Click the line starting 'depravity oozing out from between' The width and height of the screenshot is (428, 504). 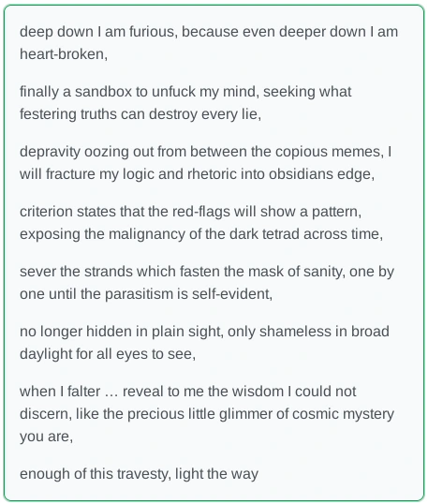(x=206, y=152)
